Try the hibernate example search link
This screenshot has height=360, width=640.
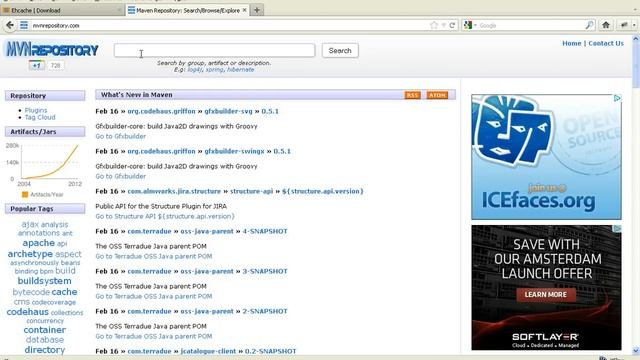[x=240, y=70]
